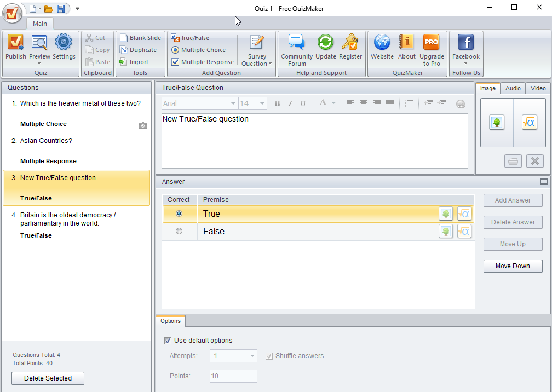The image size is (552, 392).
Task: Click the Paste clipboard icon
Action: pyautogui.click(x=89, y=62)
